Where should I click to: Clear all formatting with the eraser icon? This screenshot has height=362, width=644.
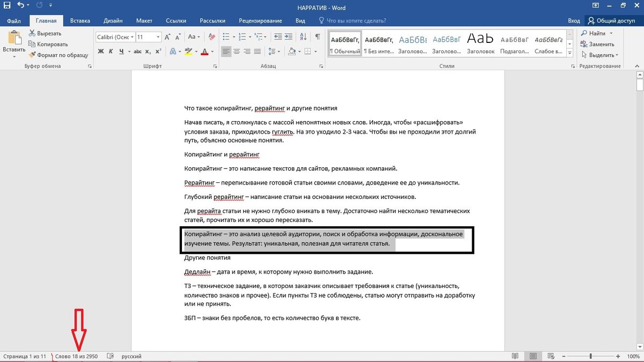click(x=211, y=37)
